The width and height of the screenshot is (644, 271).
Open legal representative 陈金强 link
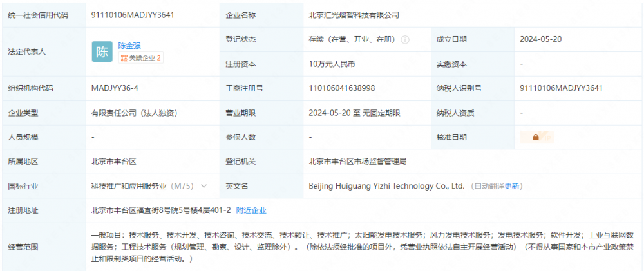pos(129,46)
